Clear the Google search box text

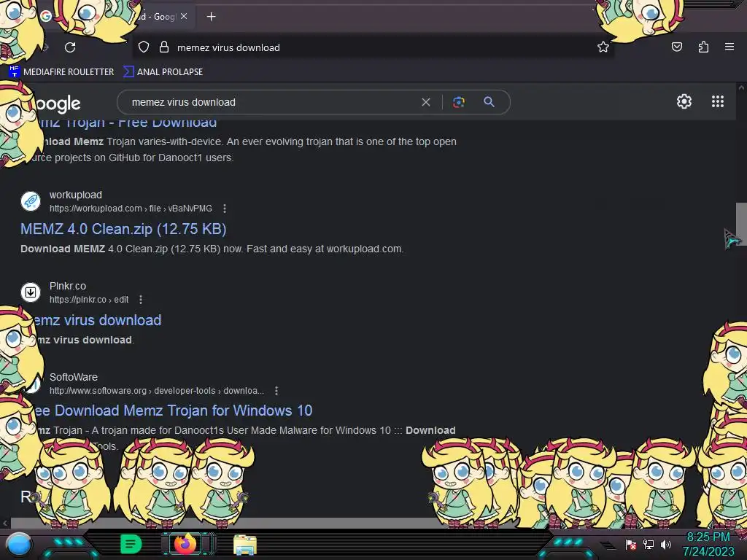pyautogui.click(x=426, y=102)
